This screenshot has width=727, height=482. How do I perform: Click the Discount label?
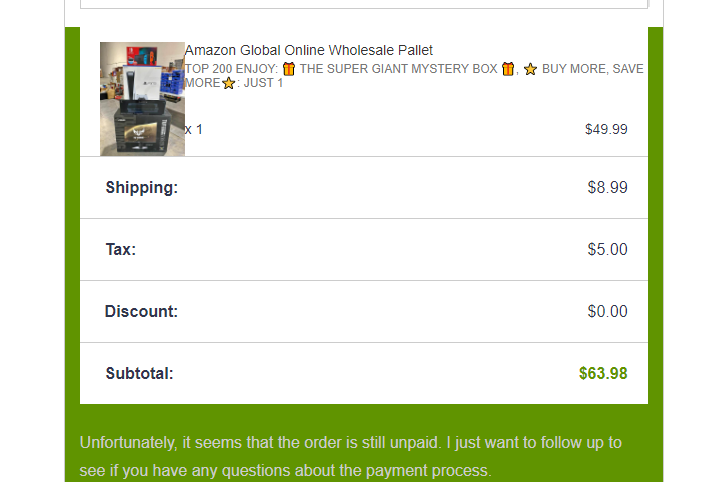pyautogui.click(x=141, y=311)
